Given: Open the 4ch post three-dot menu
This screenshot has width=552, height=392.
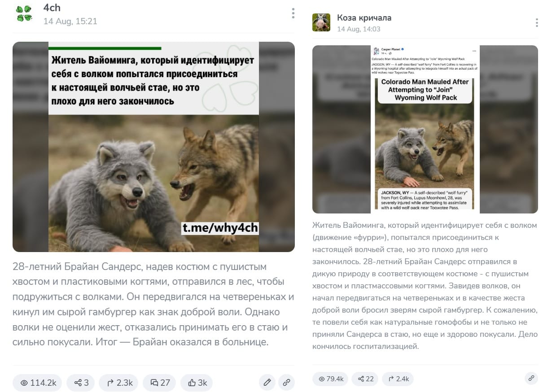Looking at the screenshot, I should (293, 13).
